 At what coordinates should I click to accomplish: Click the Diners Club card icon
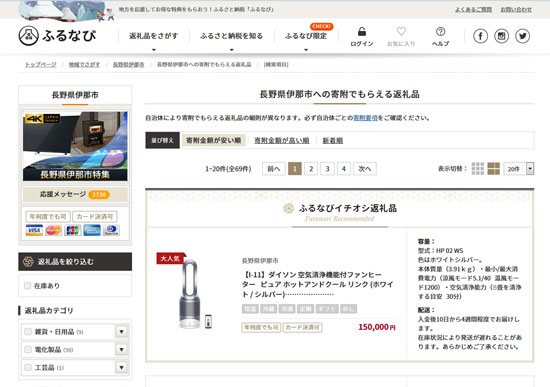[x=111, y=230]
